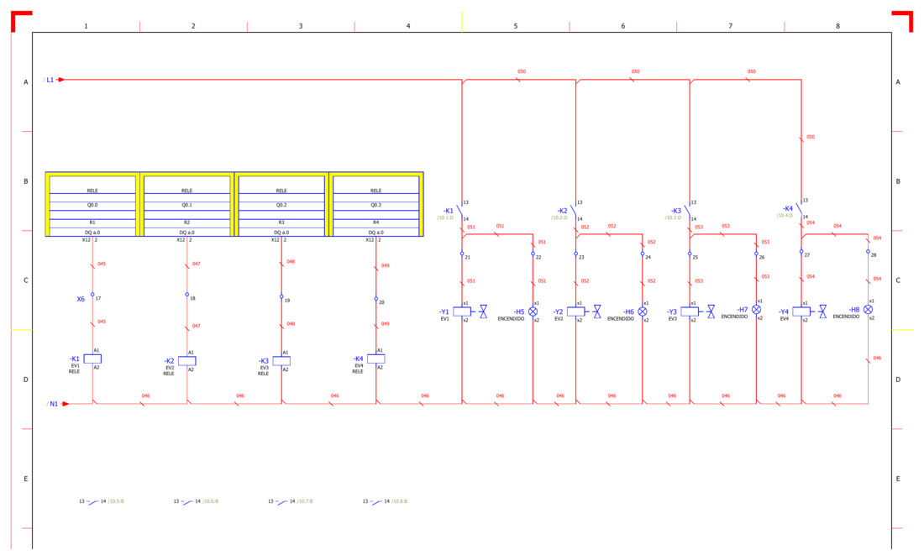Select the X6 terminal strip label
This screenshot has height=560, width=924.
[81, 299]
